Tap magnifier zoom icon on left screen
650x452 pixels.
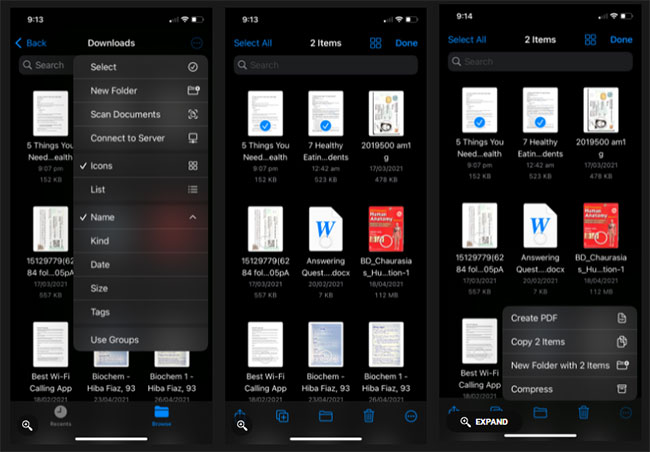pyautogui.click(x=27, y=425)
